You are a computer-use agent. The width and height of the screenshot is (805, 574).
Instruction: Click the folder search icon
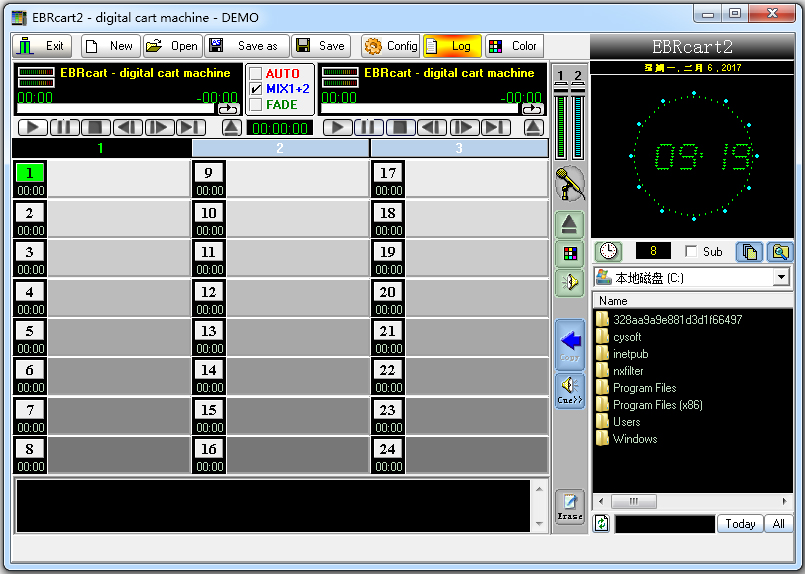pyautogui.click(x=779, y=252)
